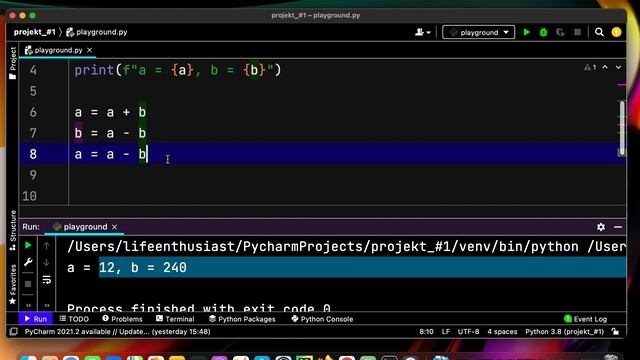The height and width of the screenshot is (360, 640).
Task: Place cursor on line 'b = a - b'
Action: [110, 133]
